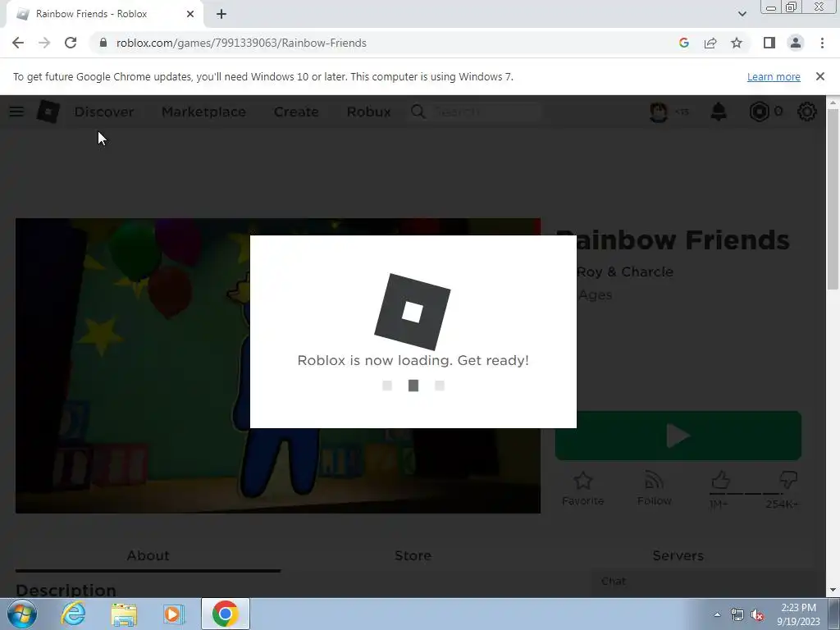This screenshot has width=840, height=630.
Task: Dismiss the Chrome update notification bar
Action: point(819,76)
